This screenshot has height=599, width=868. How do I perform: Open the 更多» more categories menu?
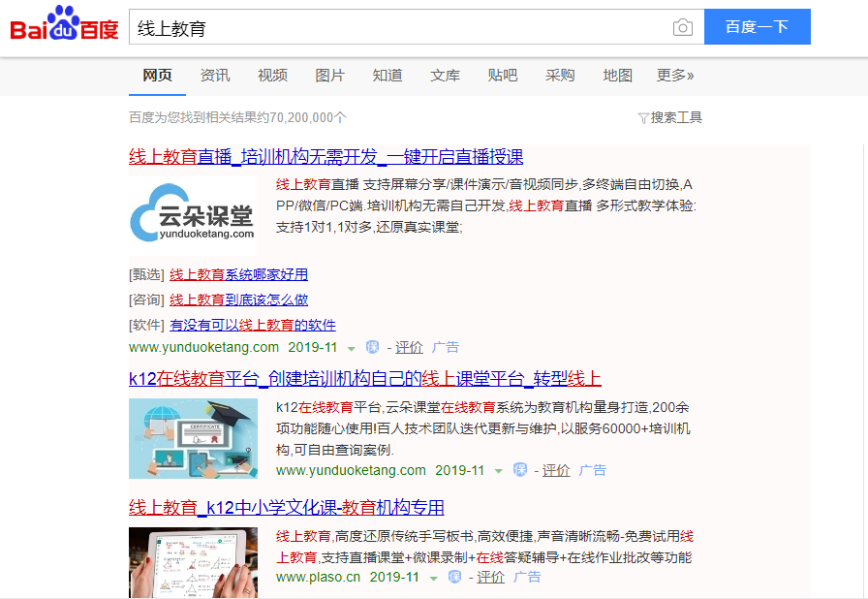coord(675,76)
